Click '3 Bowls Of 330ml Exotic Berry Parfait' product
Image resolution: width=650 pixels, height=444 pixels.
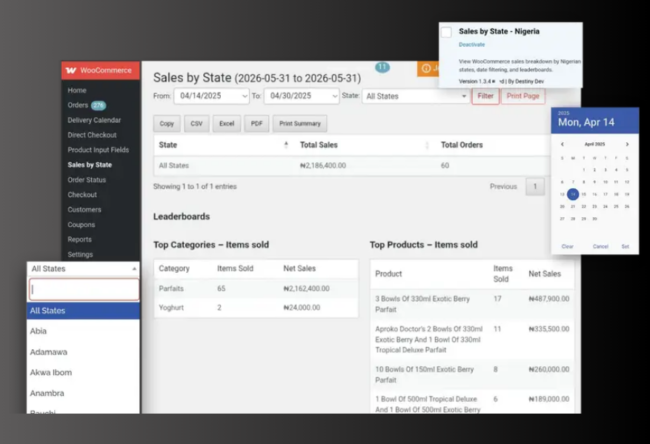(422, 304)
